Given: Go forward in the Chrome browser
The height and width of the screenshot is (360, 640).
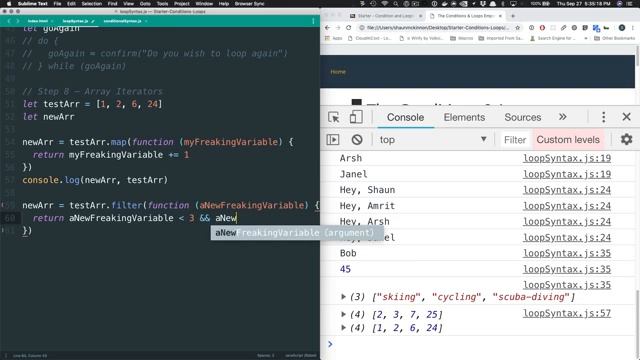Looking at the screenshot, I should tap(338, 28).
